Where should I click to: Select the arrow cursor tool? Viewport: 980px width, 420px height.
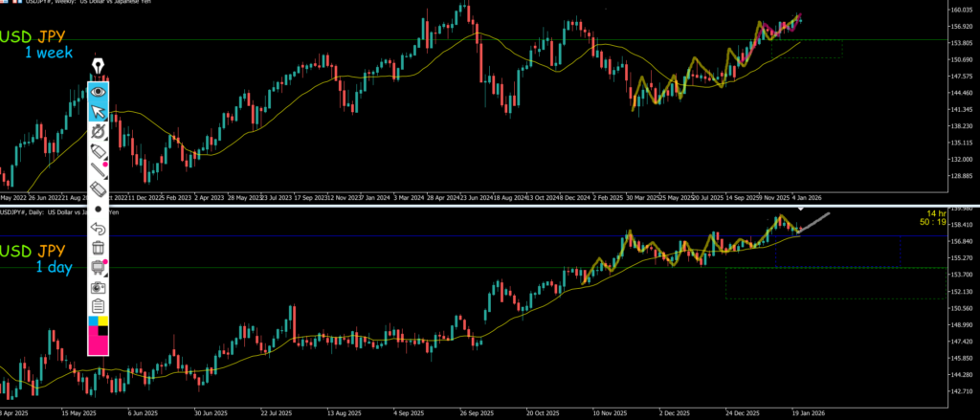point(98,112)
